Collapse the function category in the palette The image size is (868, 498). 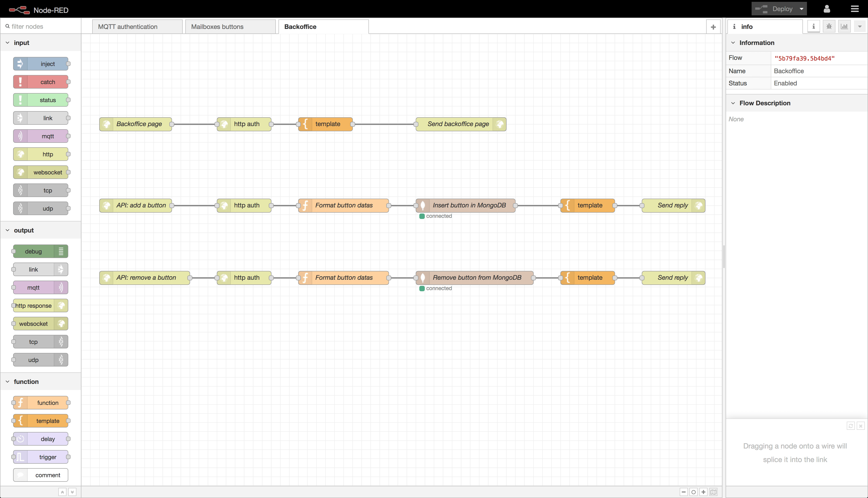coord(7,381)
